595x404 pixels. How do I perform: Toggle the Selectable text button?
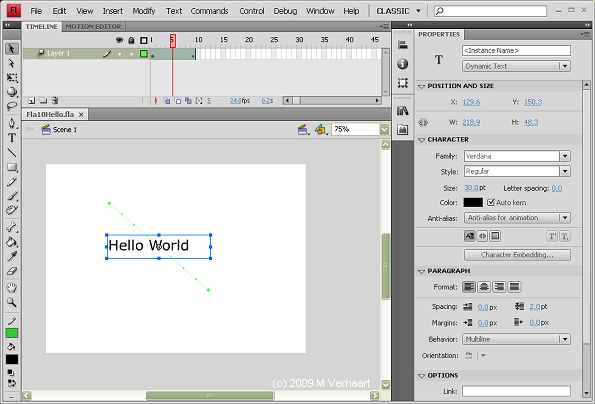coord(469,236)
